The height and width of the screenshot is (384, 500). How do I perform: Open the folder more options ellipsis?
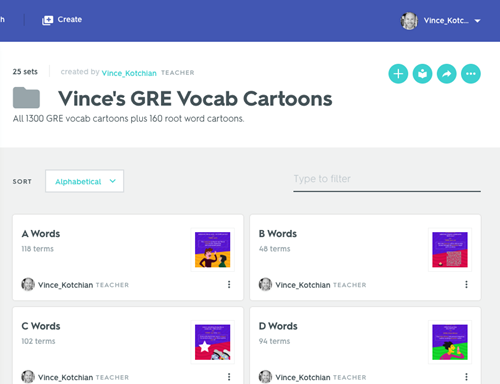(471, 74)
